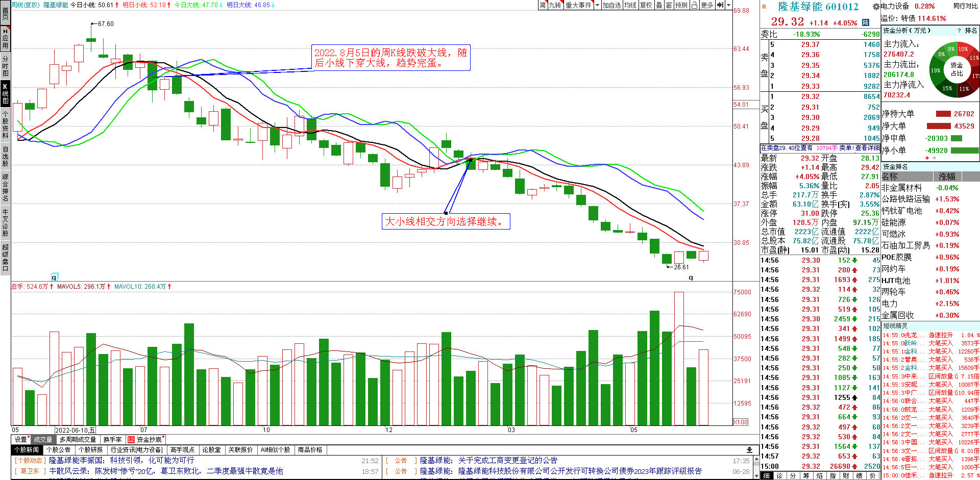The image size is (980, 480).
Task: Select the 细 detail bottom tab
Action: click(x=766, y=475)
